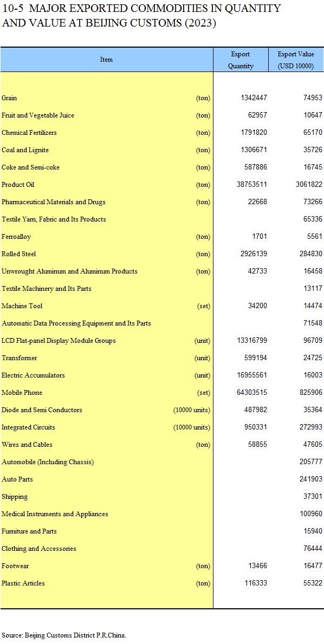Select the Coal and Lignite label
The width and height of the screenshot is (324, 644).
(x=25, y=150)
